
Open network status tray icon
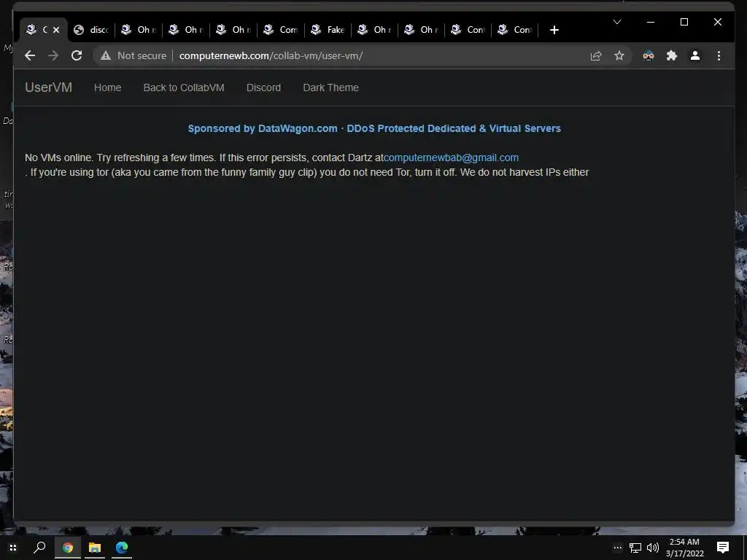[x=635, y=548]
